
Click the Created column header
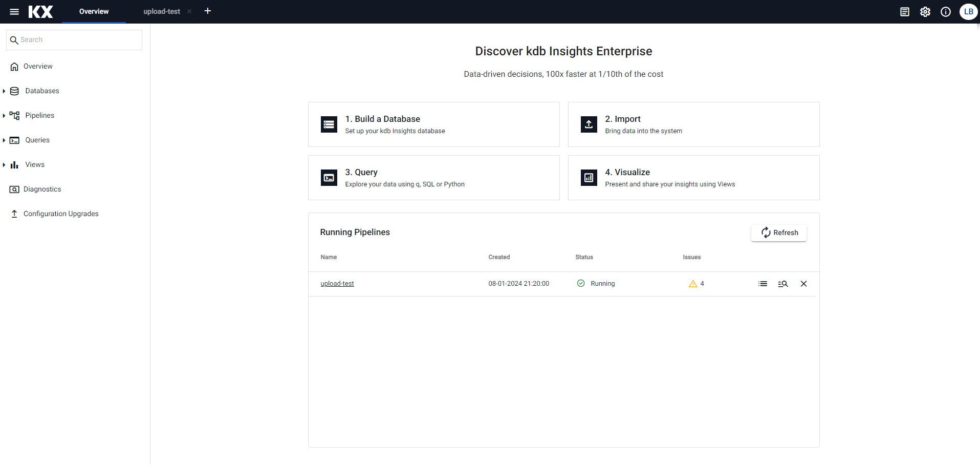coord(499,257)
